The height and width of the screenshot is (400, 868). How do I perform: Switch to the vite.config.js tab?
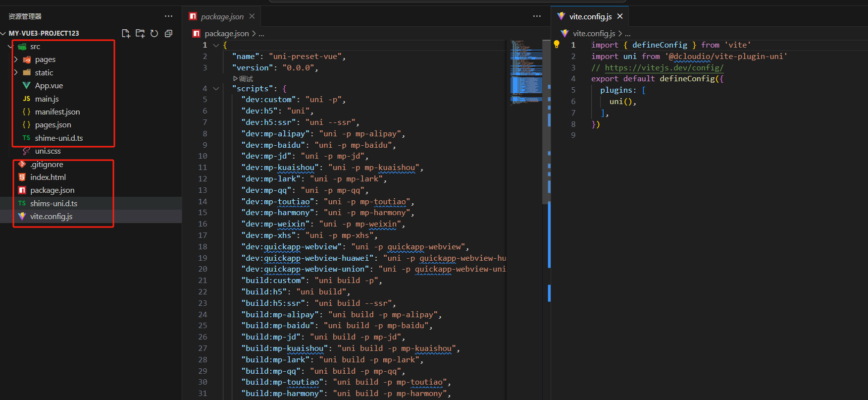tap(590, 16)
